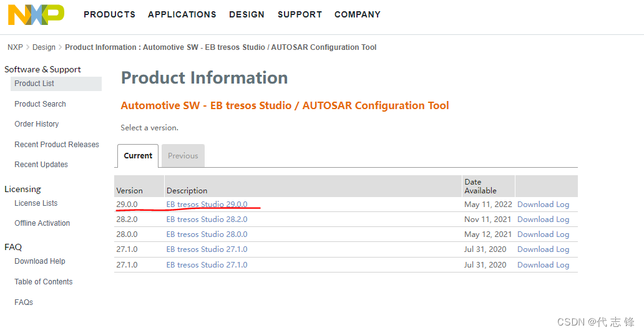Open Table of Contents link
The height and width of the screenshot is (333, 644).
[44, 282]
